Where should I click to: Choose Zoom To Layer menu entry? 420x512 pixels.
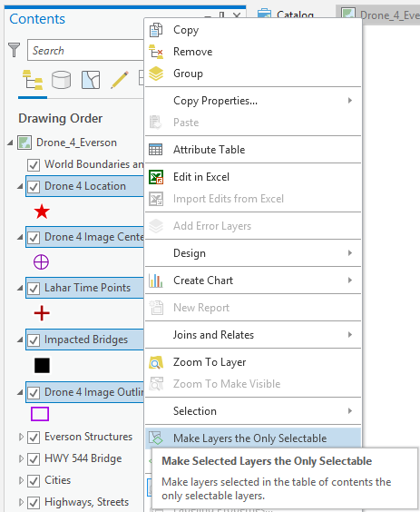(x=253, y=362)
